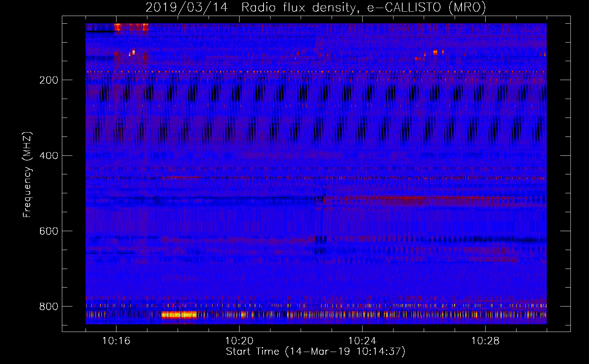Click the 800 frequency tick label
The width and height of the screenshot is (589, 364).
[x=49, y=307]
